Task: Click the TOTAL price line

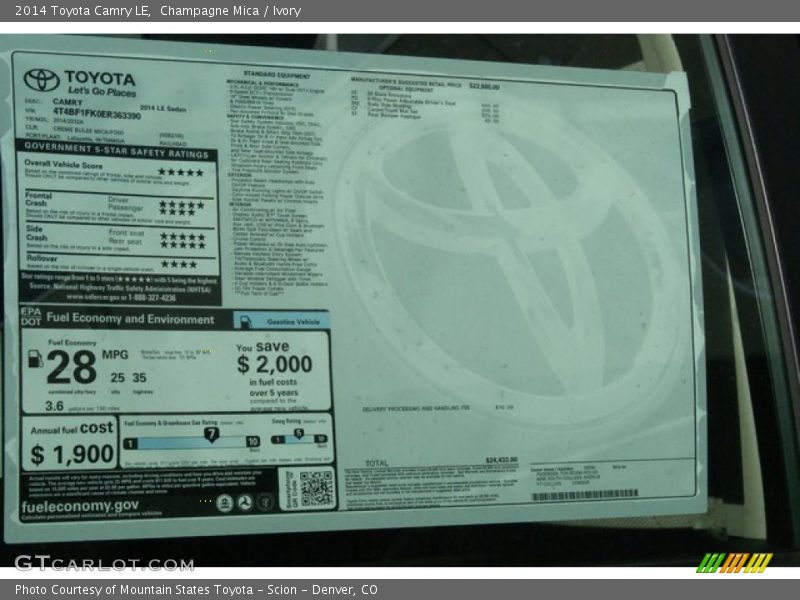Action: (x=441, y=462)
